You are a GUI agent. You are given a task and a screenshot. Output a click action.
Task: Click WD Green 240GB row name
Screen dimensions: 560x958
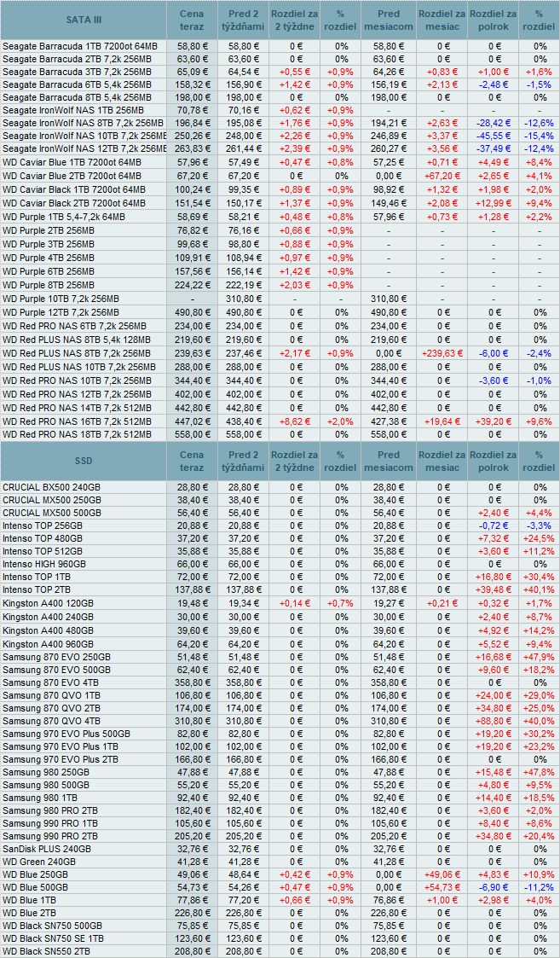tap(40, 862)
